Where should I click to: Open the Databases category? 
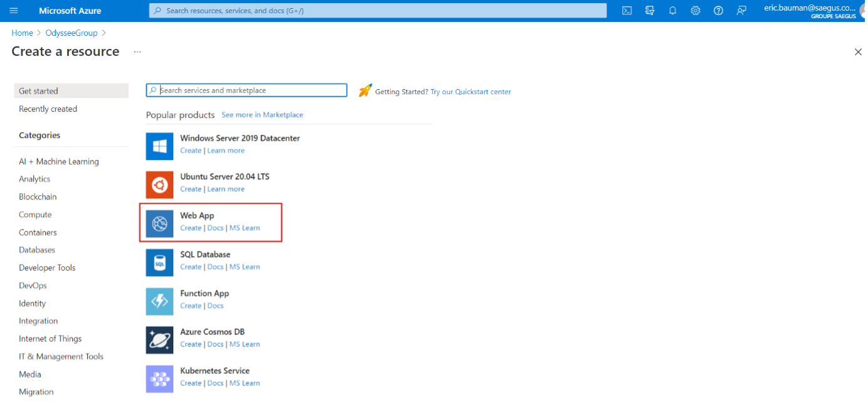(x=37, y=250)
